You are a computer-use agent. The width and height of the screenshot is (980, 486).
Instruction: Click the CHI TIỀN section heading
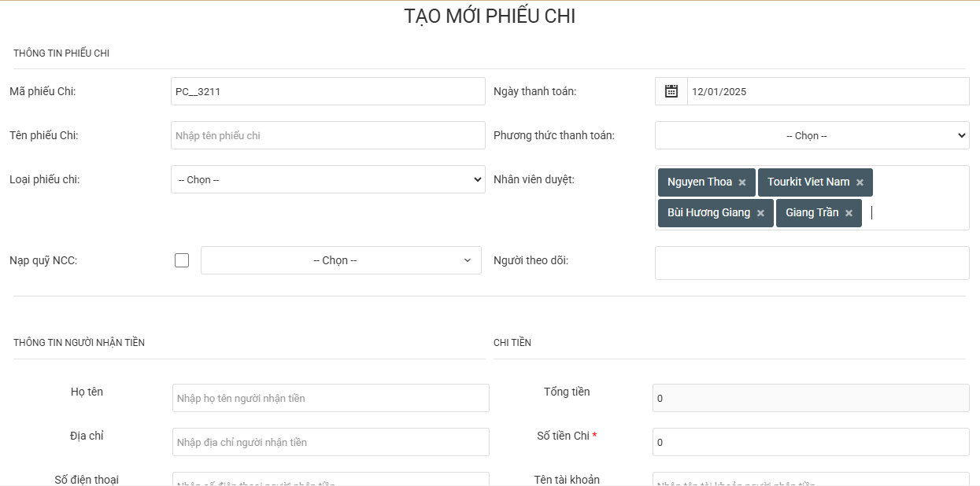click(512, 343)
